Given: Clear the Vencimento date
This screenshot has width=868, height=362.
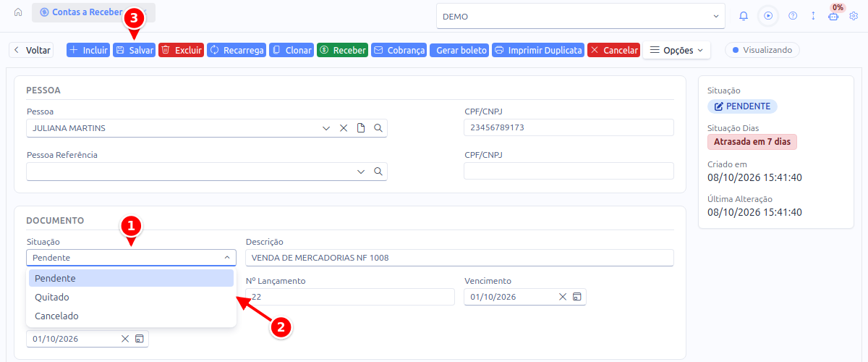Looking at the screenshot, I should (x=562, y=297).
